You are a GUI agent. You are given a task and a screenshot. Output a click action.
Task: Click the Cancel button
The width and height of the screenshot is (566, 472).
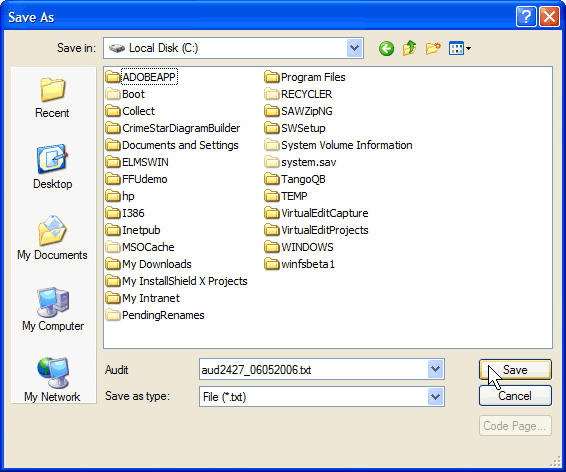(515, 396)
